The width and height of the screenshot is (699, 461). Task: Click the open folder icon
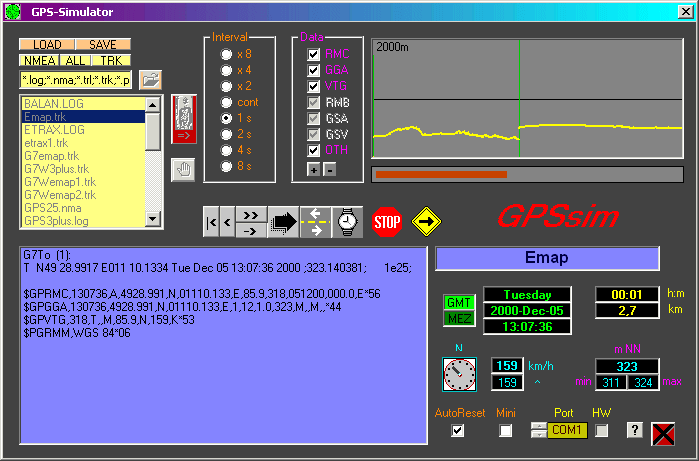click(150, 79)
